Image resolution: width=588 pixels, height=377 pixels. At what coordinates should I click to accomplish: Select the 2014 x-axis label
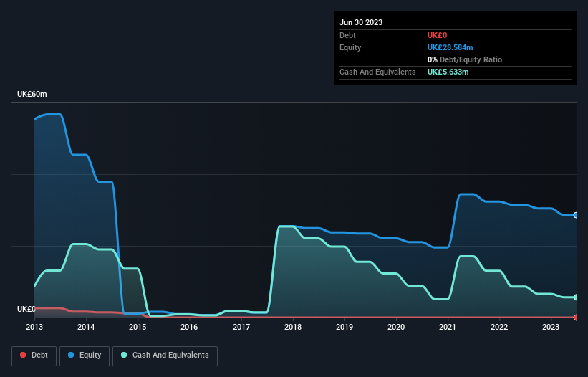[86, 327]
